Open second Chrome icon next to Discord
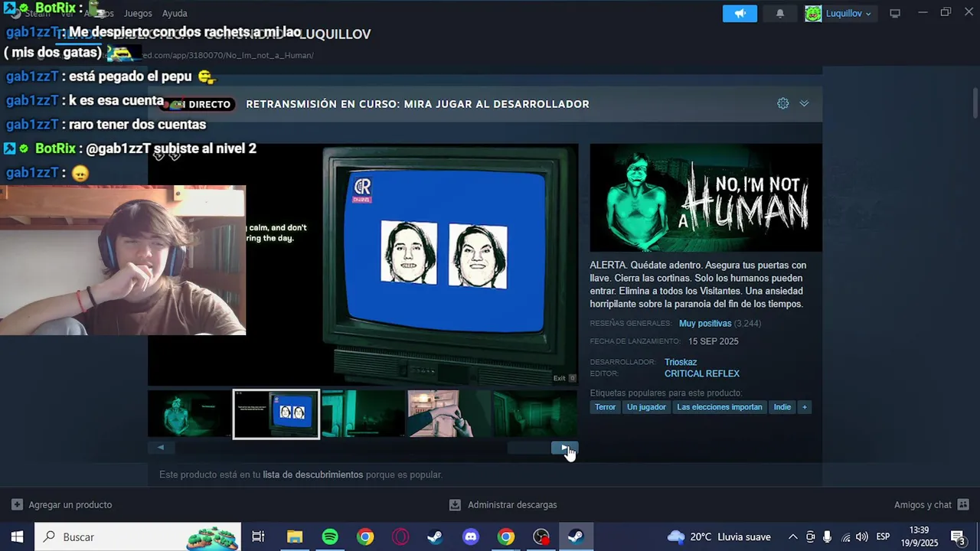Image resolution: width=980 pixels, height=551 pixels. pos(506,536)
